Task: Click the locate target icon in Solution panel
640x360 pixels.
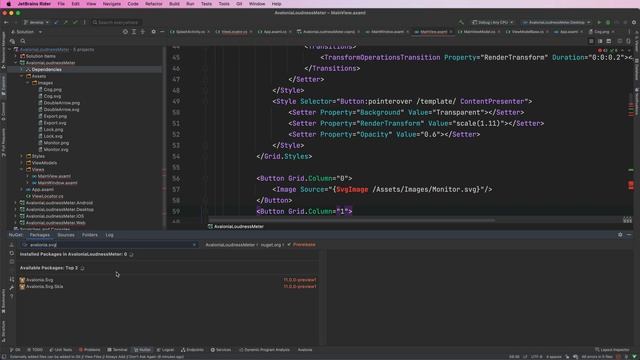Action: tap(125, 32)
